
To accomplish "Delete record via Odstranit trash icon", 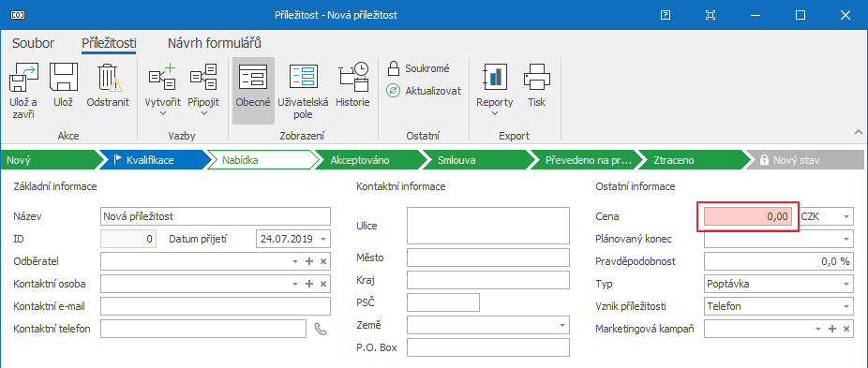I will [x=108, y=77].
